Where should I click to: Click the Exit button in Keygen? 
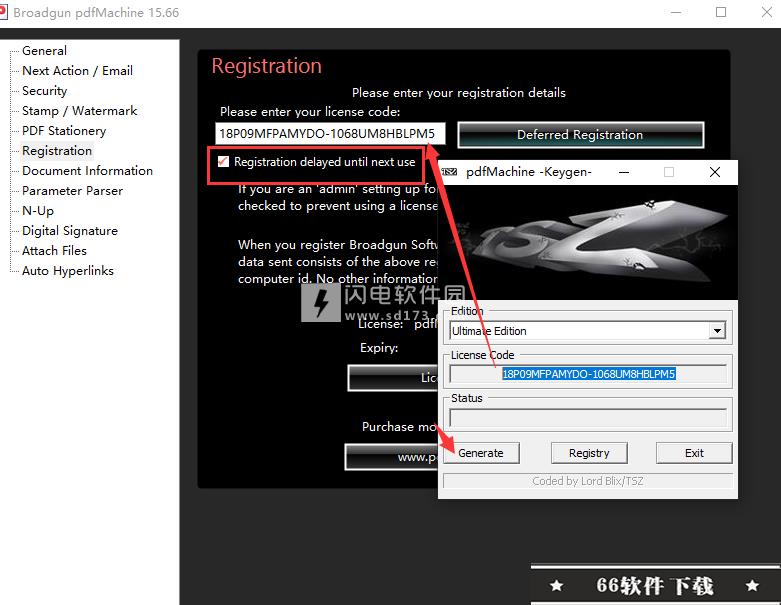point(694,453)
